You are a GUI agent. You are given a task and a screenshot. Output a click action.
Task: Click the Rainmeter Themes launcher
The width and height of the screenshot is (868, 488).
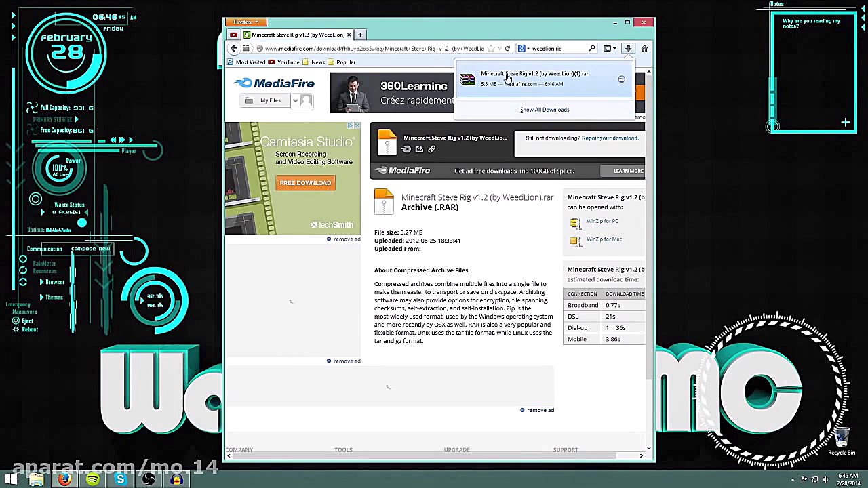51,297
